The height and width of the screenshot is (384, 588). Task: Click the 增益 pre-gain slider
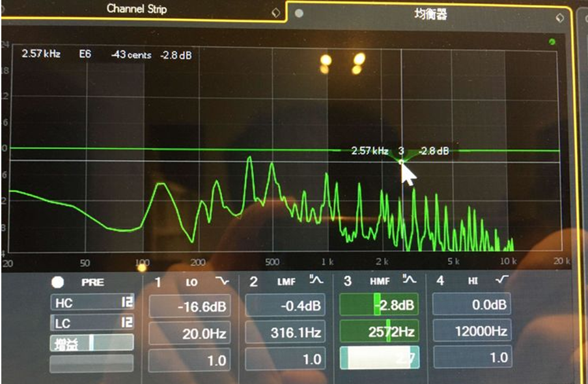pos(92,343)
